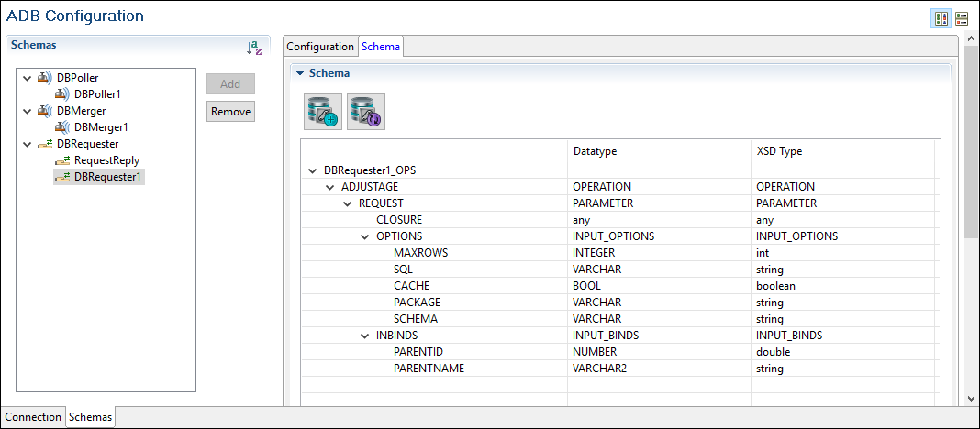Click the RequestReply service icon

tap(61, 160)
